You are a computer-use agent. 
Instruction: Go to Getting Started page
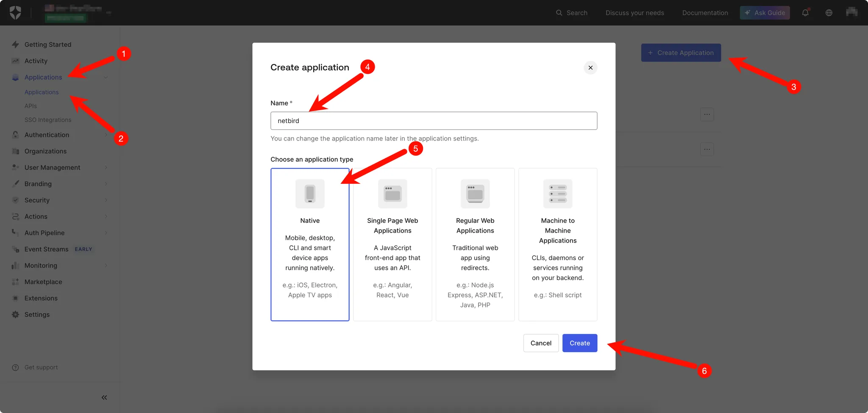[48, 44]
